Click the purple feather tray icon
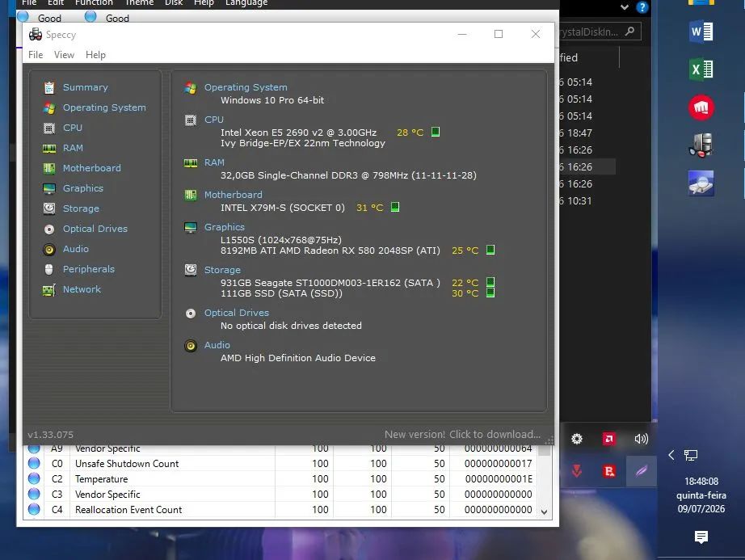This screenshot has height=560, width=745. pyautogui.click(x=641, y=471)
